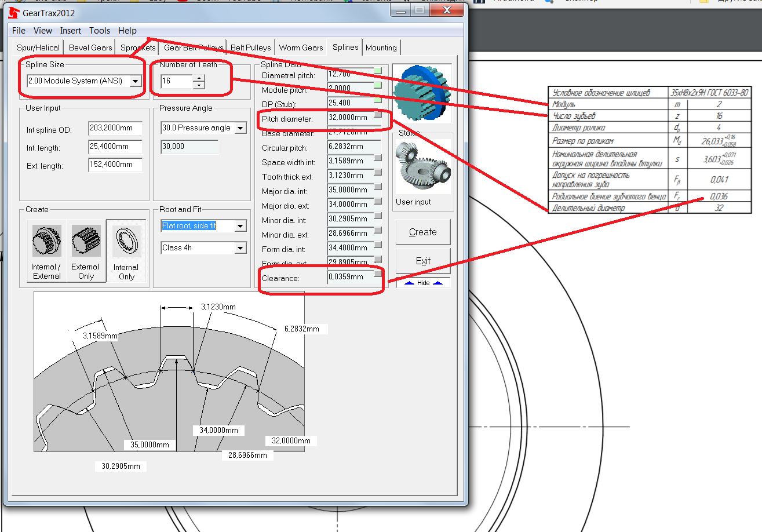Toggle gray square beside Tooth thick ext value

(378, 173)
